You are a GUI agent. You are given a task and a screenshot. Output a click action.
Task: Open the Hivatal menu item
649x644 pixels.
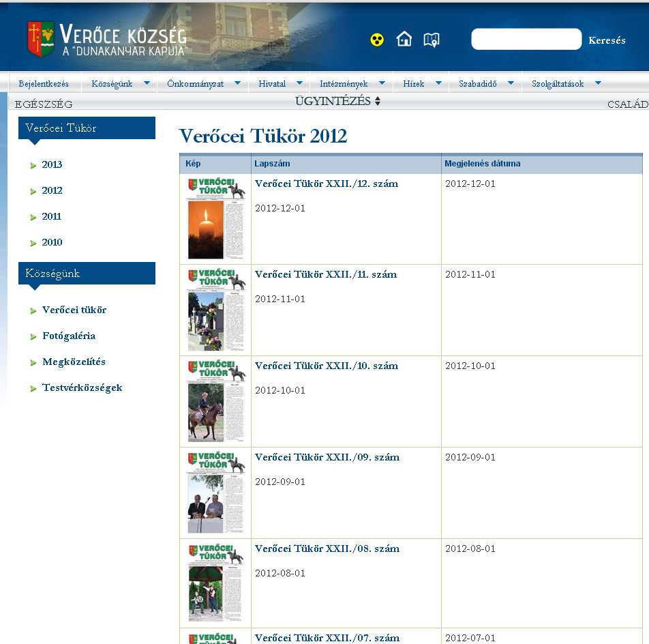(x=272, y=84)
